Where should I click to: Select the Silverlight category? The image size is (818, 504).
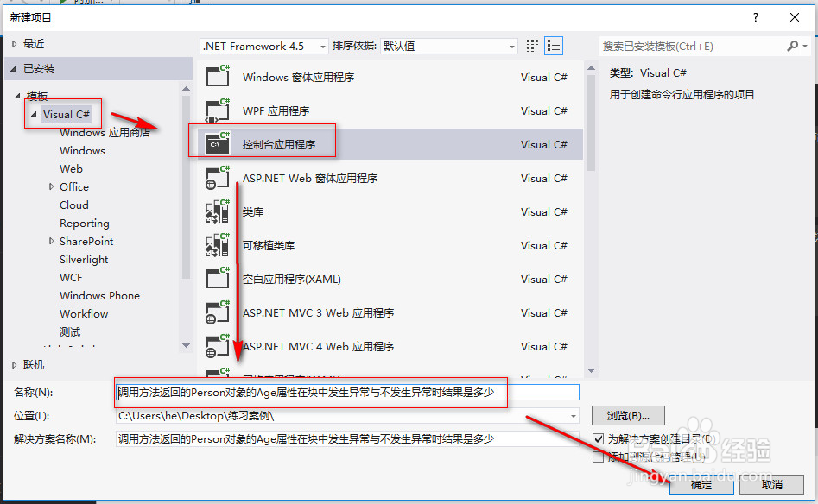[x=84, y=260]
